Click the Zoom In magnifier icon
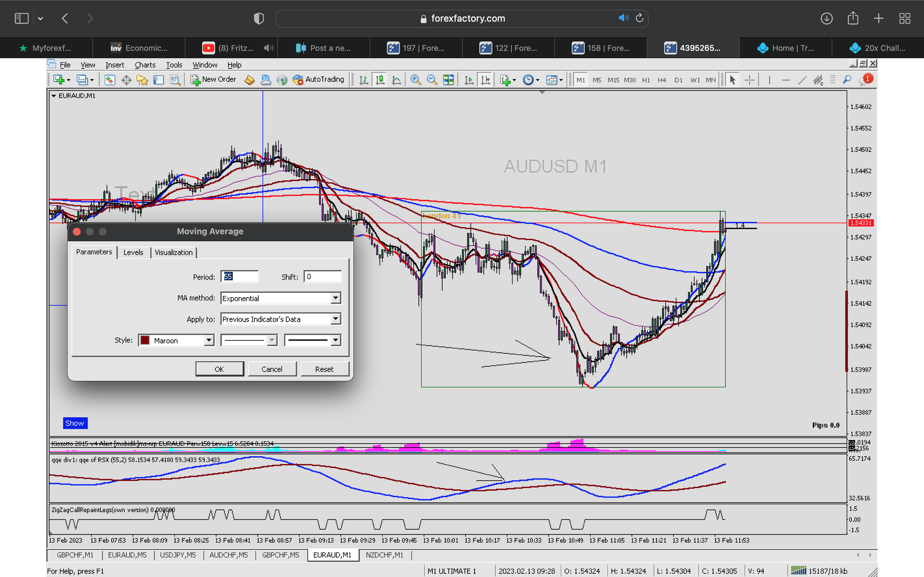This screenshot has width=924, height=577. [x=415, y=80]
